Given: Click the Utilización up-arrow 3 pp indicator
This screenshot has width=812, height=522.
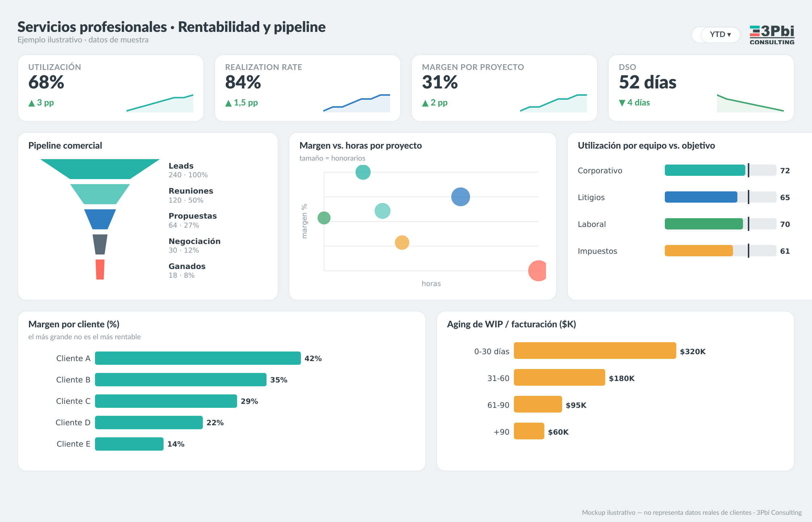Looking at the screenshot, I should pos(41,103).
